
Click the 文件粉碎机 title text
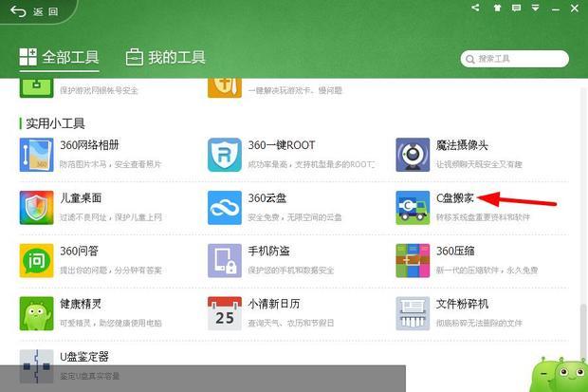click(x=462, y=304)
